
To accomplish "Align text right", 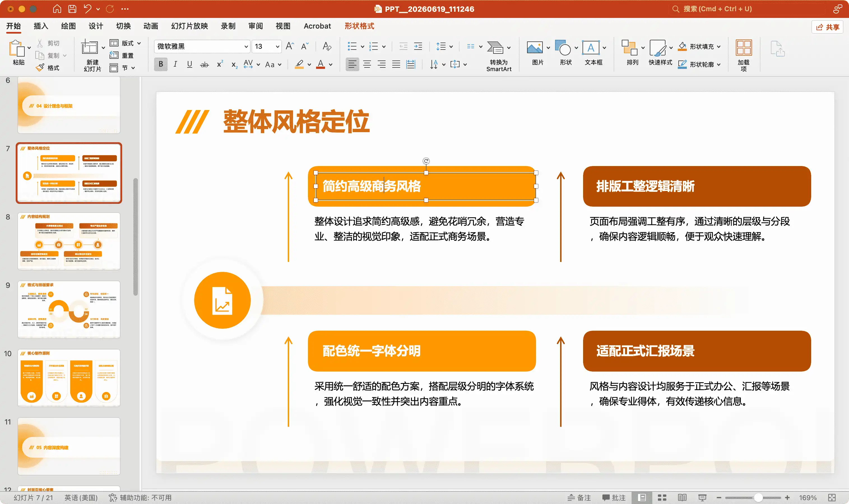I will click(382, 64).
